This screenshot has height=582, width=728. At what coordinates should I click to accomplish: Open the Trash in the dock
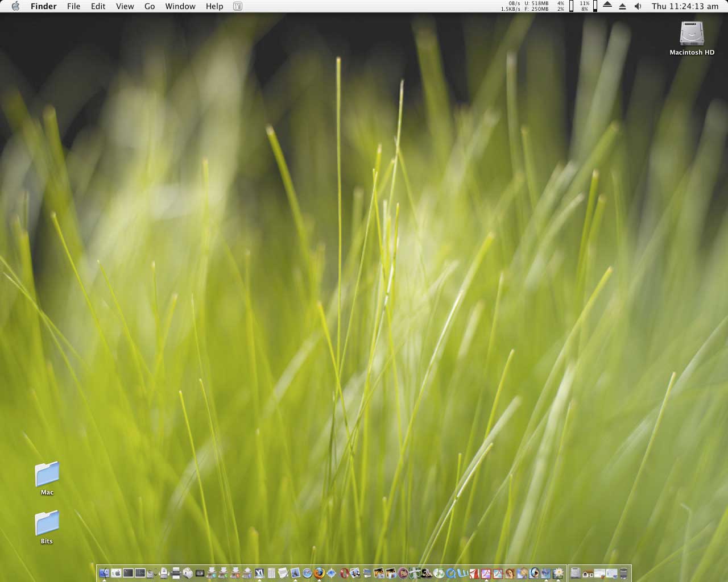coord(624,573)
